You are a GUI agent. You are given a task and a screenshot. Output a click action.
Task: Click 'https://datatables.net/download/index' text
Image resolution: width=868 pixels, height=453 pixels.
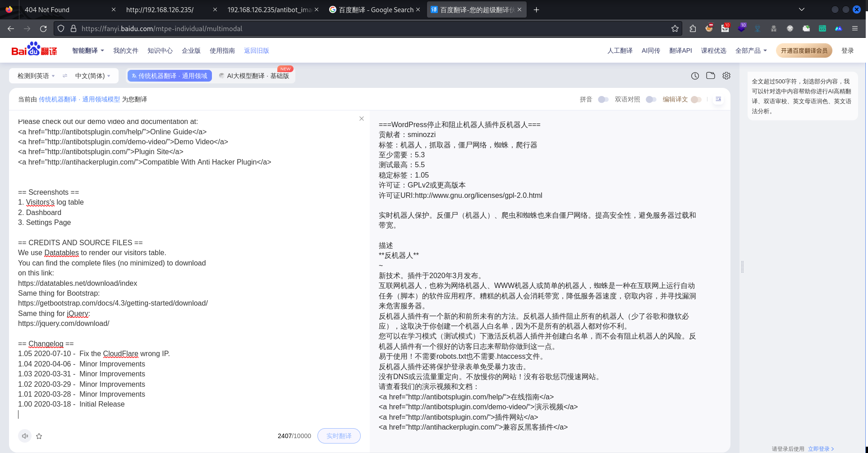(78, 283)
